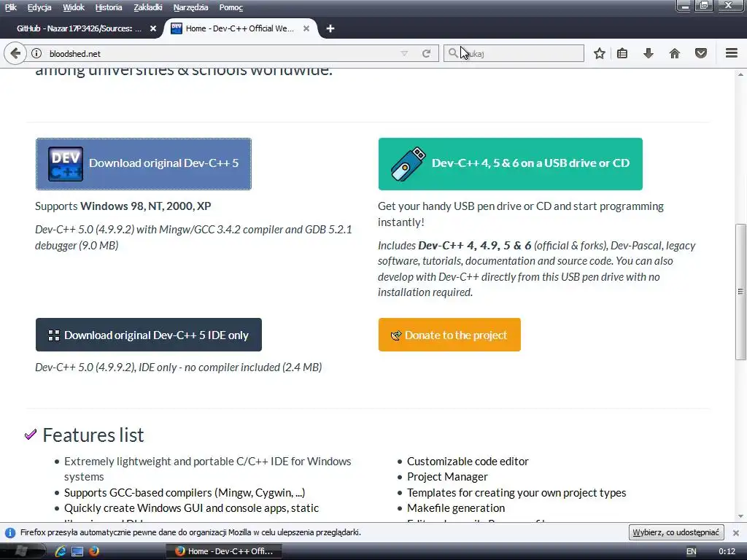Viewport: 747px width, 560px height.
Task: Dismiss the Firefox data notification bar
Action: point(736,532)
